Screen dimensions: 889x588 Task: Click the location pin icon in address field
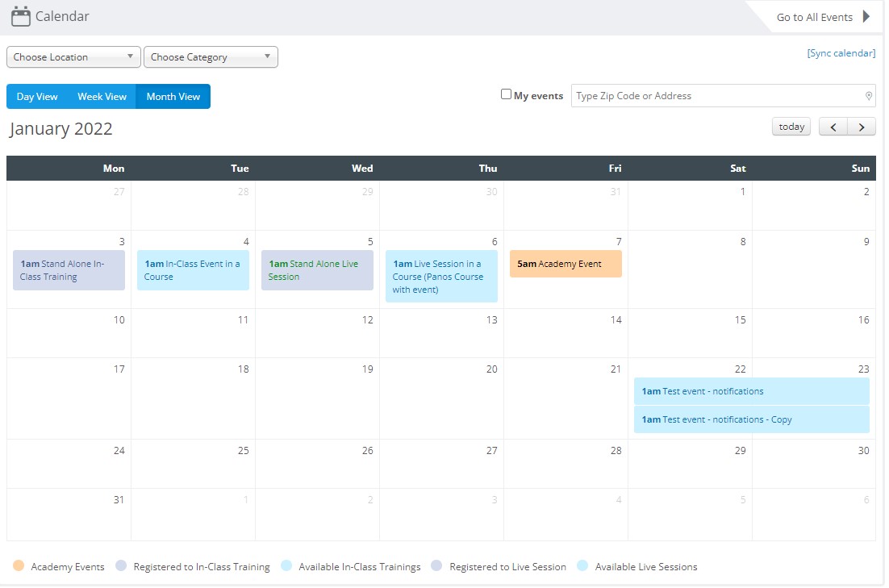869,96
